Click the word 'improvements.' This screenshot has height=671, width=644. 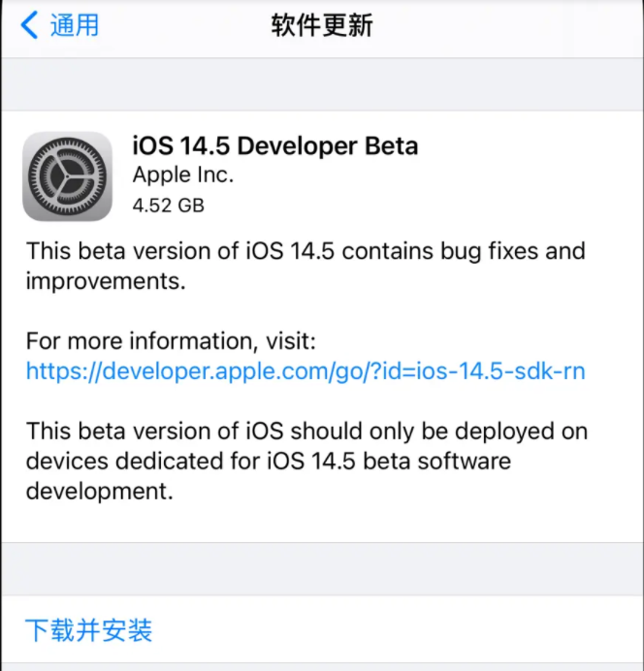106,281
